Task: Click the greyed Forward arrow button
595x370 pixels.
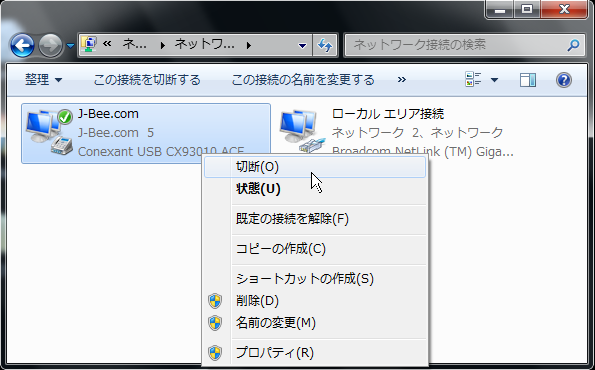Action: pyautogui.click(x=50, y=46)
